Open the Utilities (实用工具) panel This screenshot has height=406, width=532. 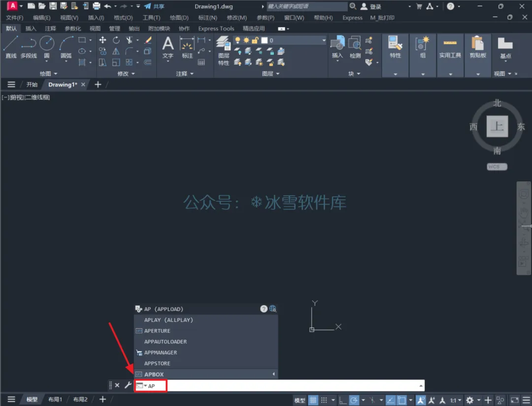pos(450,47)
